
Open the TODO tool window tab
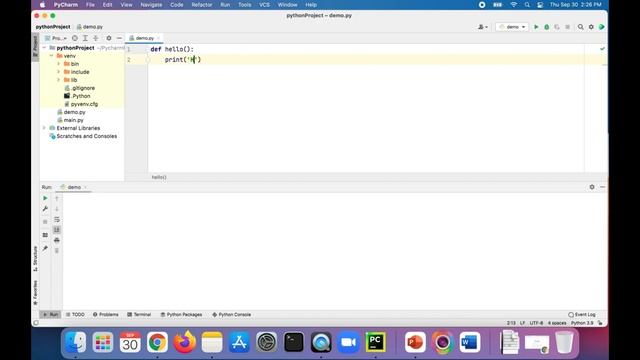point(75,315)
